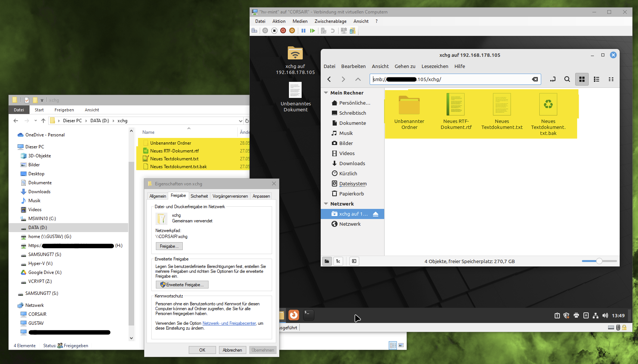This screenshot has height=364, width=638.
Task: Open the update manager shield tray icon
Action: pyautogui.click(x=567, y=315)
